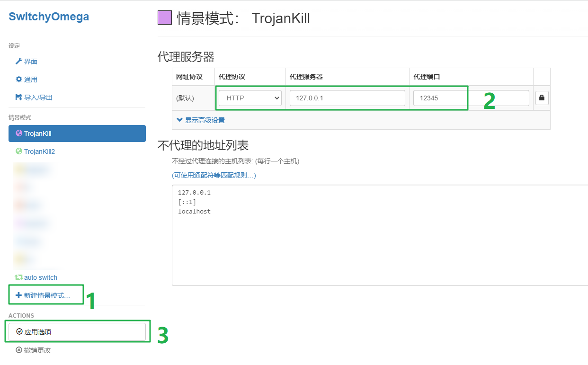Viewport: 588px width, 365px height.
Task: Click the SwitchyOmega title link
Action: (49, 17)
